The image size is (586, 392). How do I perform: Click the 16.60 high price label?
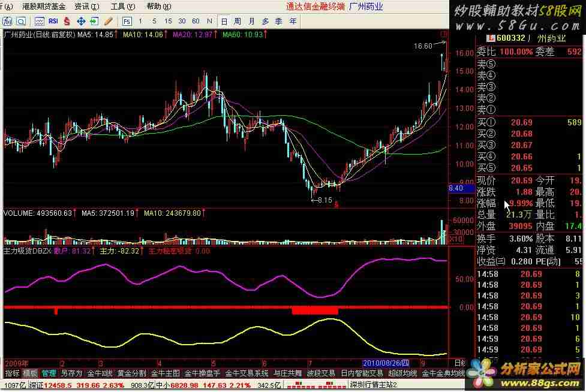click(x=423, y=46)
